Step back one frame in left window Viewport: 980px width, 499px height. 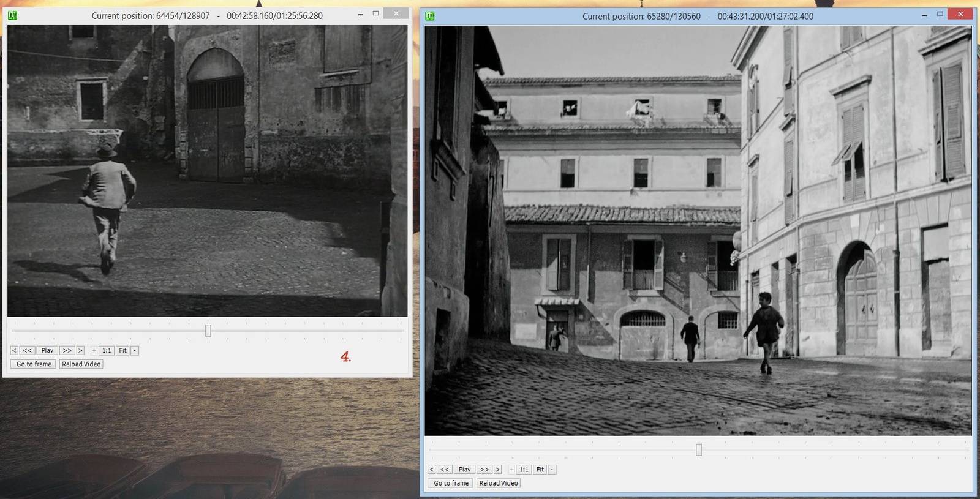(x=14, y=350)
